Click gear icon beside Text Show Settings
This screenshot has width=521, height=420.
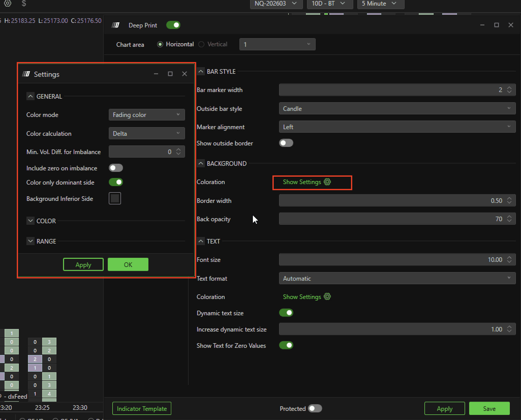[327, 297]
